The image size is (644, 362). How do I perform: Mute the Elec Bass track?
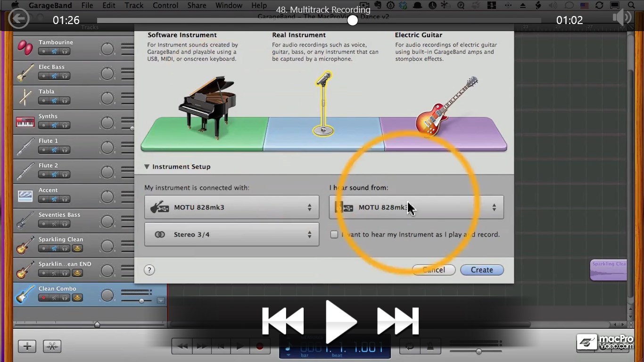point(54,75)
